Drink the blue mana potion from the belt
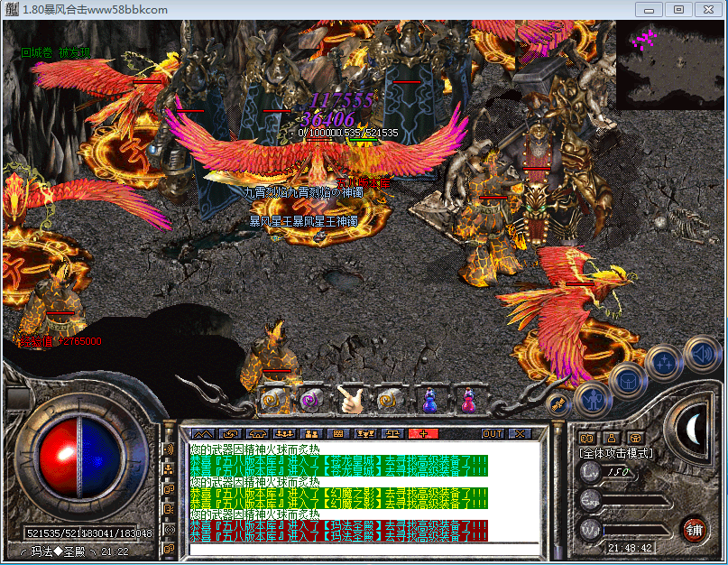The width and height of the screenshot is (728, 565). pyautogui.click(x=429, y=401)
